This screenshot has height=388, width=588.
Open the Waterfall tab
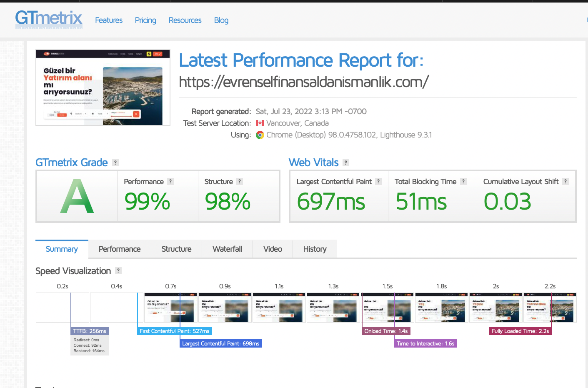point(227,249)
